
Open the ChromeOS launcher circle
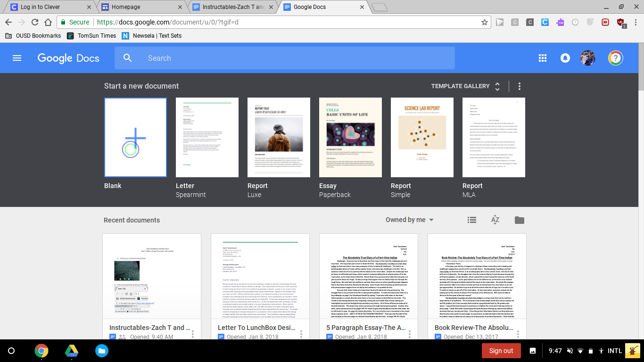[x=12, y=351]
